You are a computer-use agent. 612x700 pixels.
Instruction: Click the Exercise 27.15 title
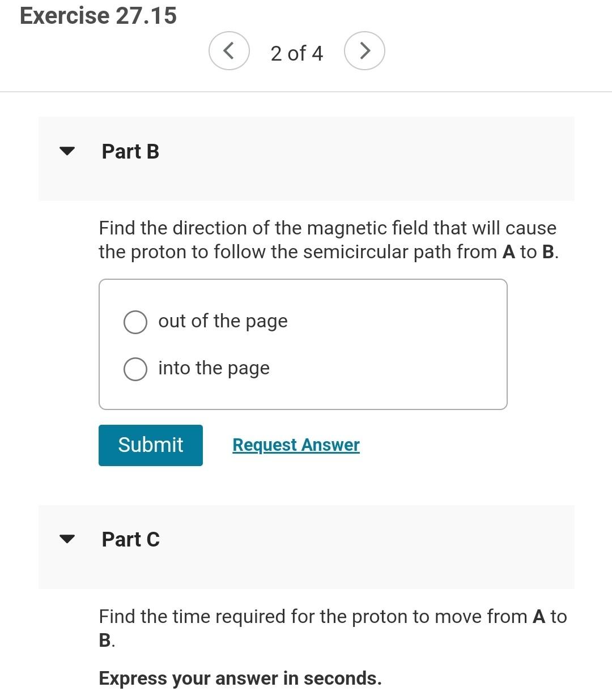click(x=97, y=15)
